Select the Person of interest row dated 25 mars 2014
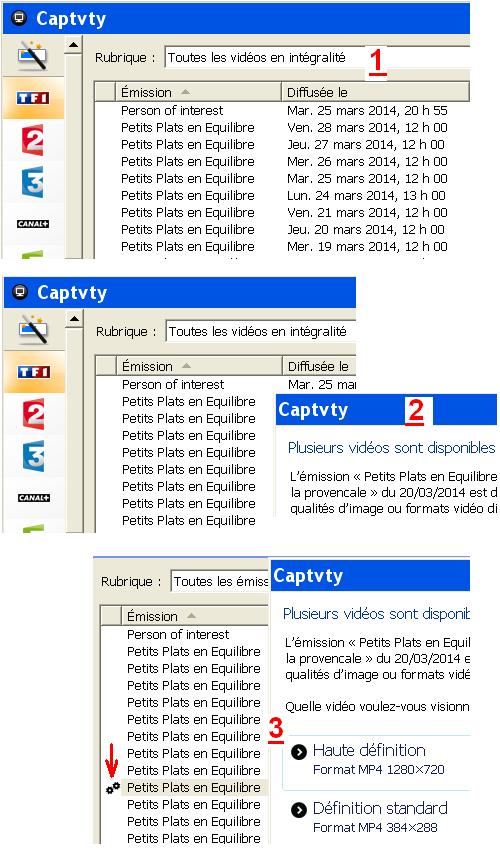The height and width of the screenshot is (855, 500). tap(282, 110)
